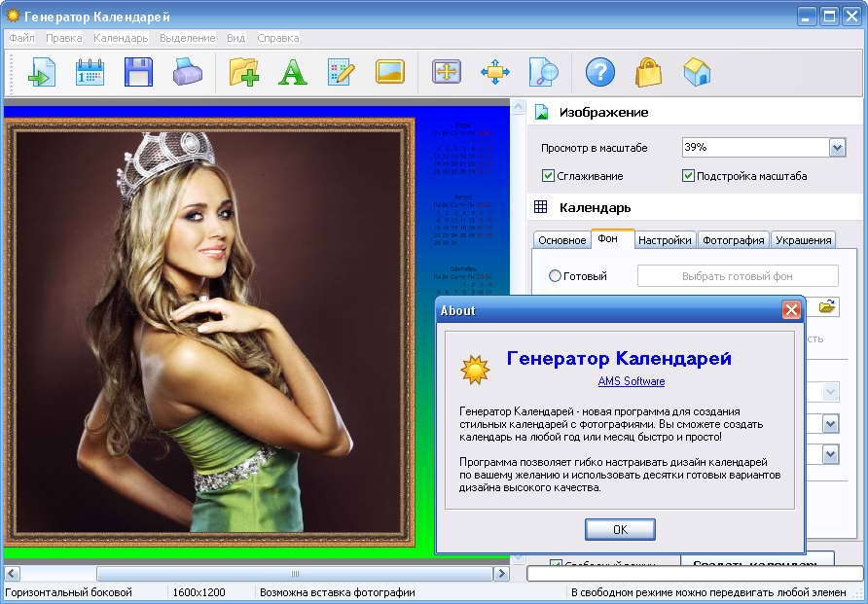
Task: Switch to the Украшения tab
Action: coord(804,240)
